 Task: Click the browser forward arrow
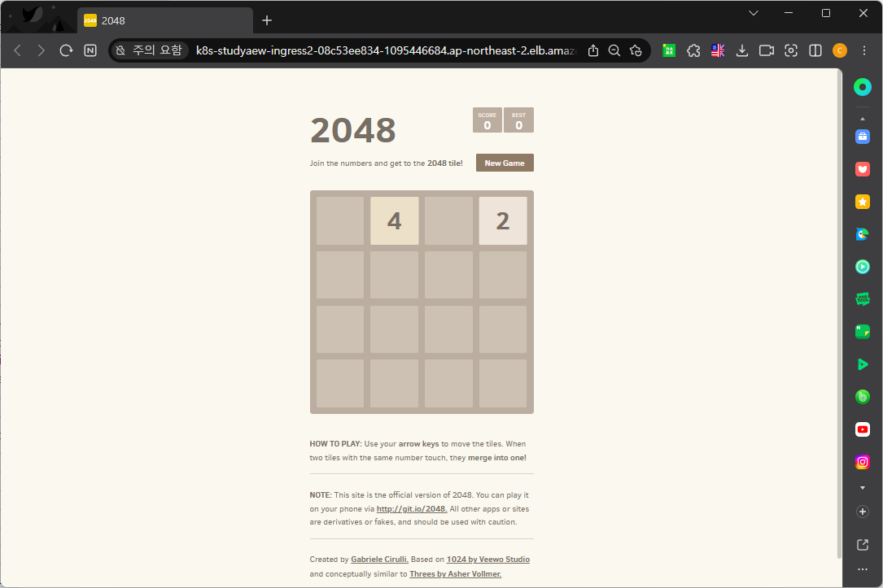point(42,50)
